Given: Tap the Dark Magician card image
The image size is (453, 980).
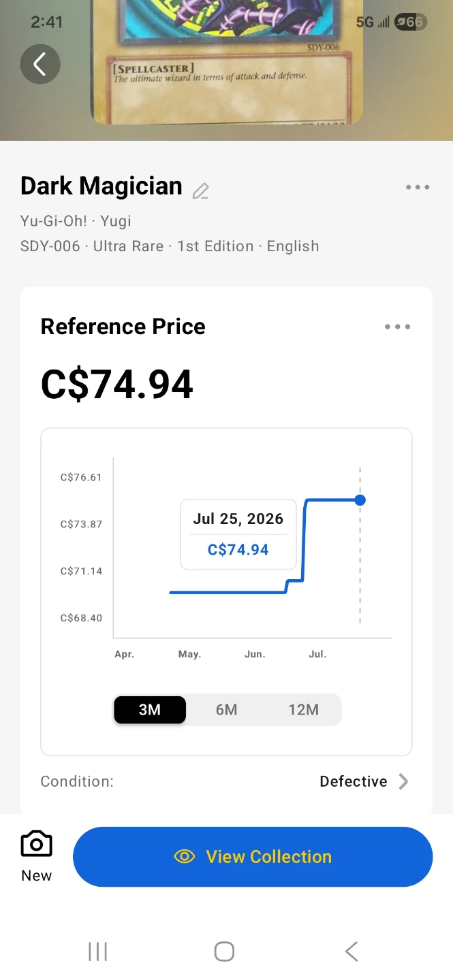Looking at the screenshot, I should pos(227,62).
